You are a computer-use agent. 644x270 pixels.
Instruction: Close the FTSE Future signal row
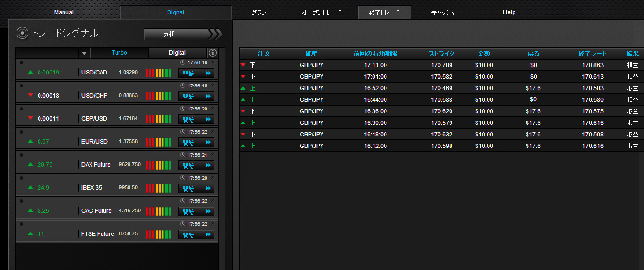pyautogui.click(x=213, y=224)
